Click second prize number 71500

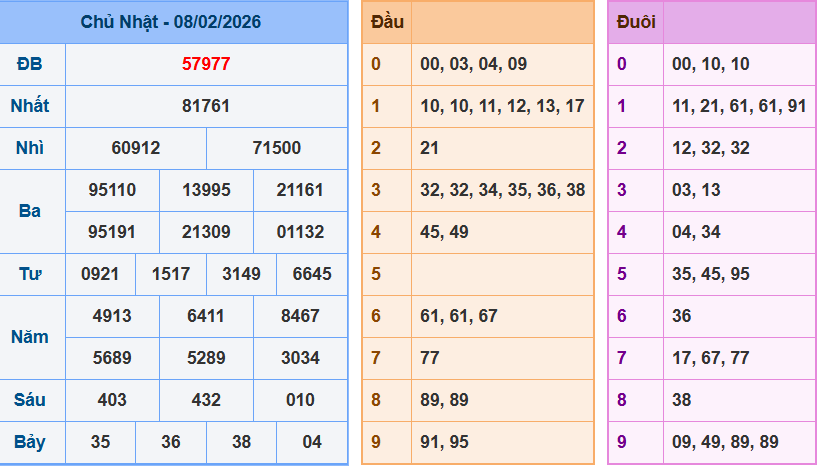click(277, 148)
